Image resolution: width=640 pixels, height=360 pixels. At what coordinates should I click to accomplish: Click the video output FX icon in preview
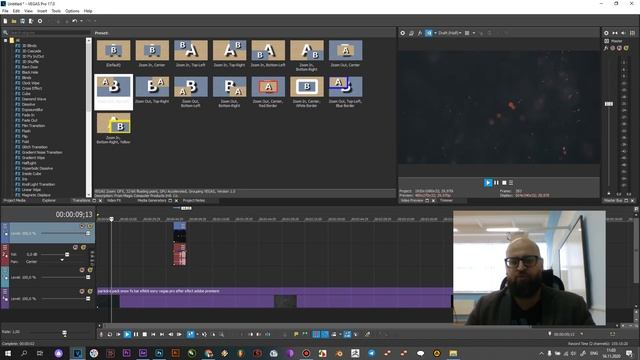pos(420,33)
